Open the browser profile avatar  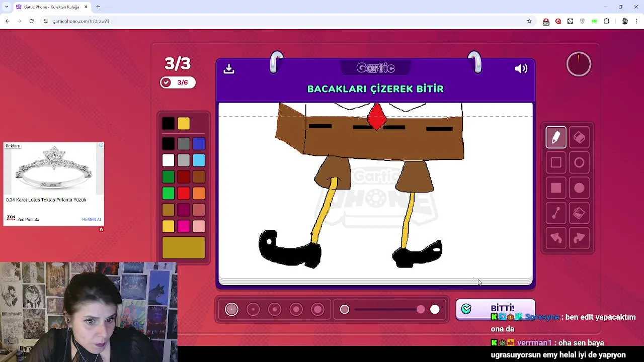(x=625, y=21)
